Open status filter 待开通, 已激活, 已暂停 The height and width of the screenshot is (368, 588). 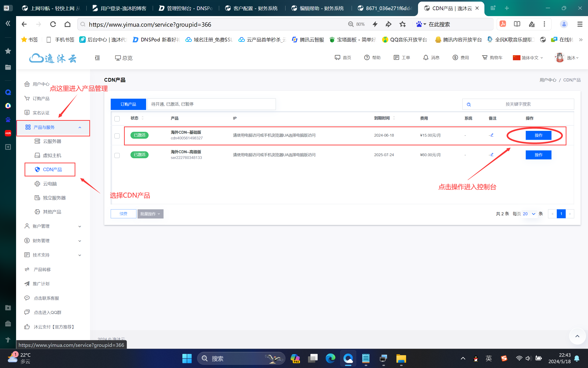click(x=211, y=104)
